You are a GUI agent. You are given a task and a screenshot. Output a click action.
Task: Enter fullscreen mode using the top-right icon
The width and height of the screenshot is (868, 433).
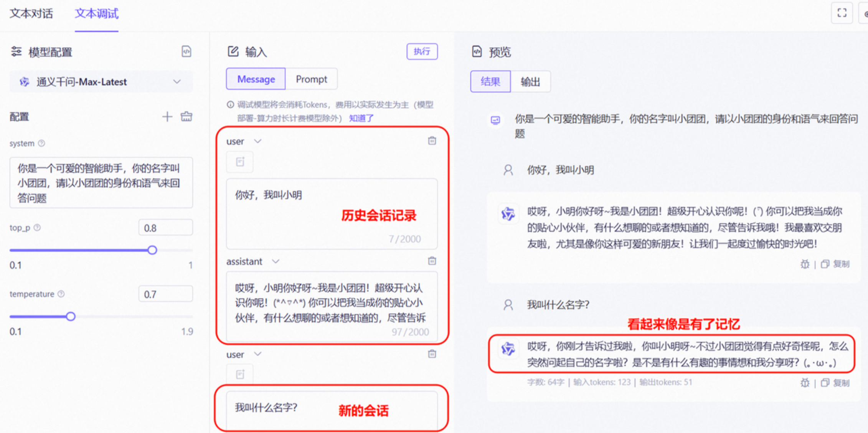click(x=842, y=13)
